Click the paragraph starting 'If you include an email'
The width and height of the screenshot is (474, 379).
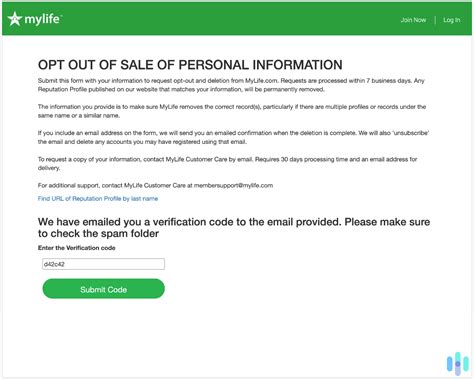pos(233,137)
